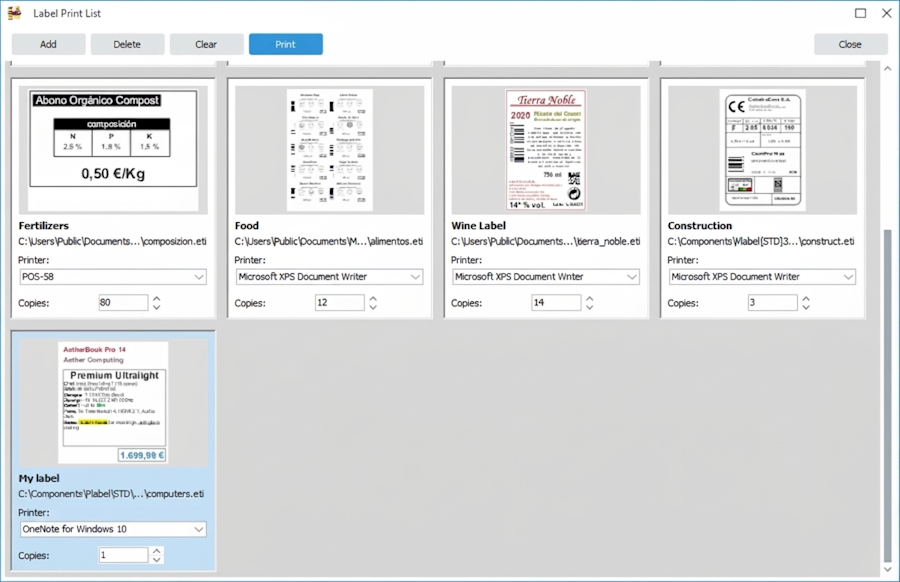Increase Wine Label copies with up arrow
The height and width of the screenshot is (582, 900).
[x=589, y=298]
